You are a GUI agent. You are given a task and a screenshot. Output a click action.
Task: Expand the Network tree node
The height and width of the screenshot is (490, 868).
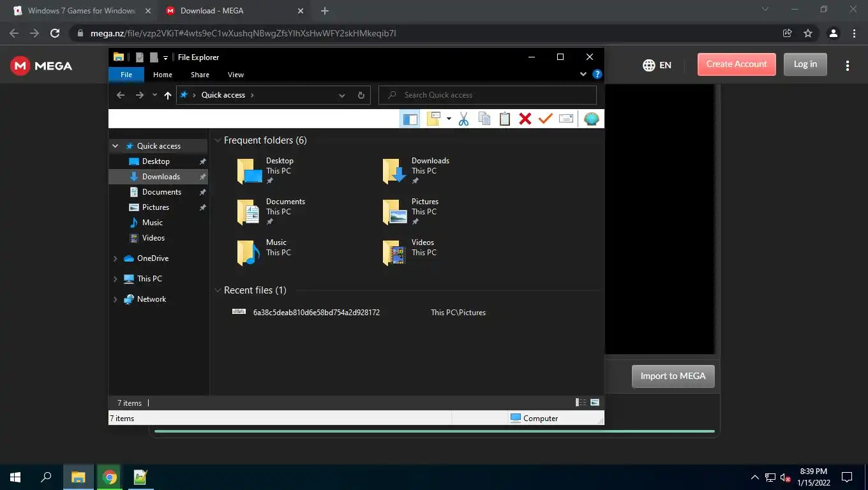(x=116, y=299)
